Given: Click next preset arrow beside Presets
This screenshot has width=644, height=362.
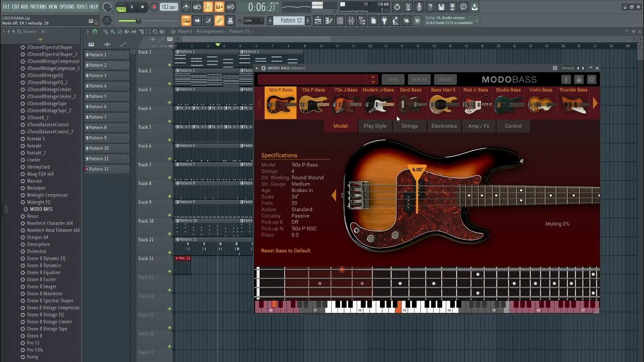Looking at the screenshot, I should click(x=583, y=68).
